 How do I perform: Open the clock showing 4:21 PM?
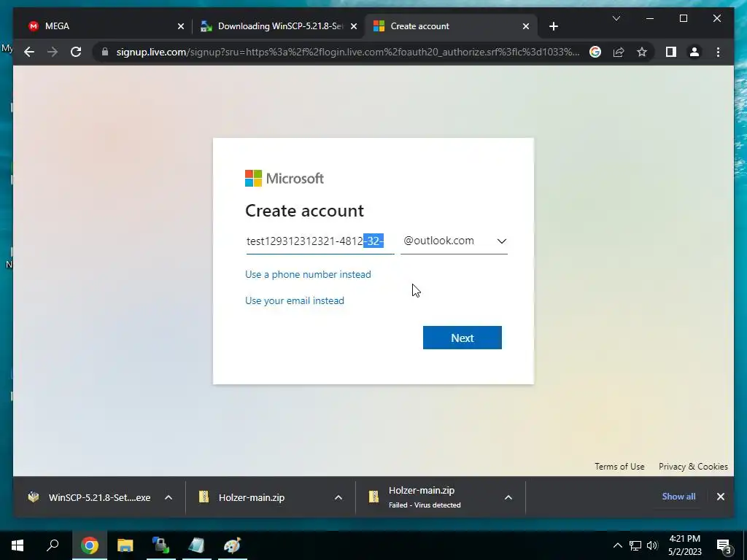click(x=684, y=545)
